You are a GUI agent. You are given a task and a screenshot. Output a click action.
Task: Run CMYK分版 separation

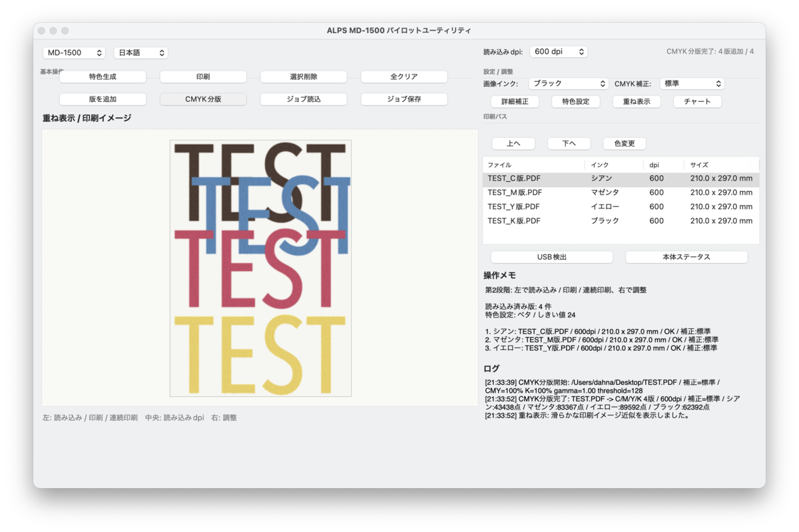[x=203, y=99]
